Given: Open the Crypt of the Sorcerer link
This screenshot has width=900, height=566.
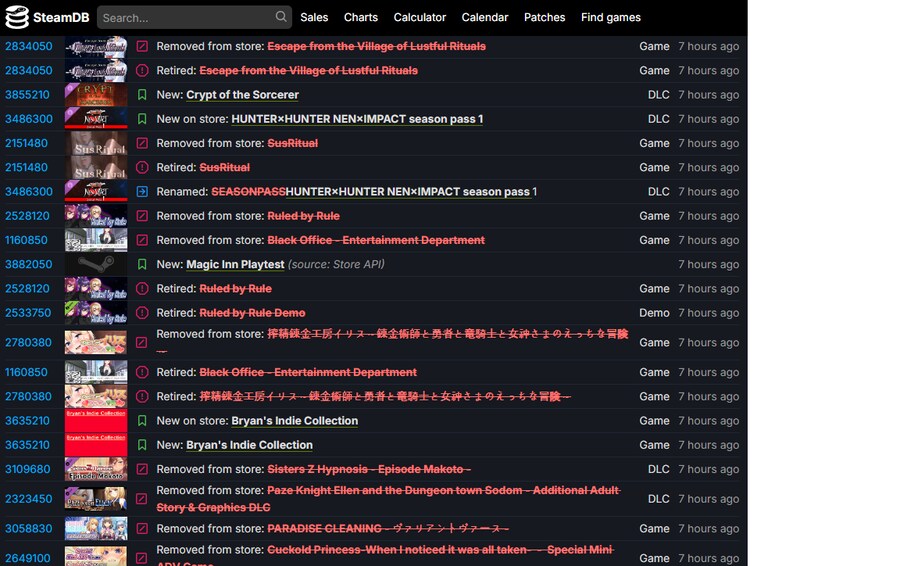Looking at the screenshot, I should (242, 95).
